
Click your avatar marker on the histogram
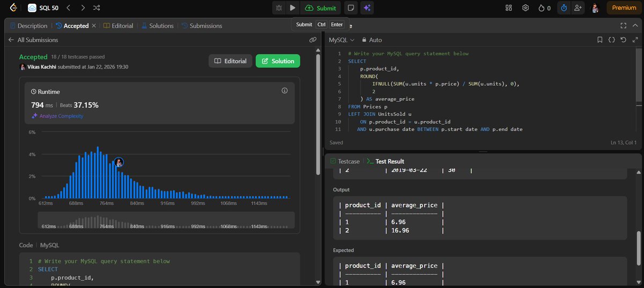(119, 162)
